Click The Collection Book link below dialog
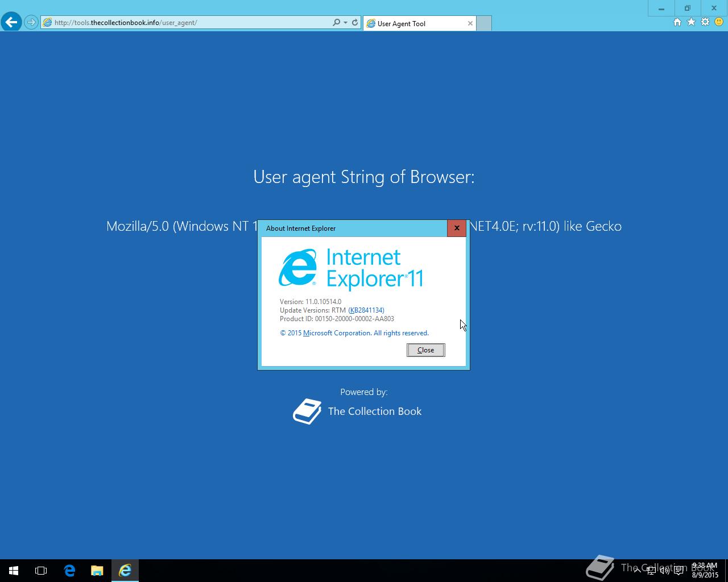The image size is (728, 582). click(375, 411)
